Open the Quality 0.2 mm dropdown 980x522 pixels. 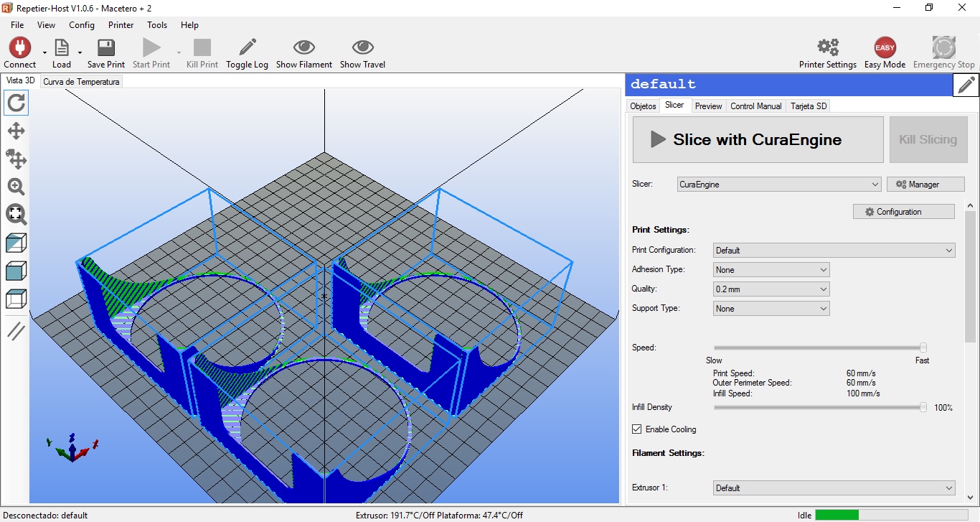(x=771, y=289)
